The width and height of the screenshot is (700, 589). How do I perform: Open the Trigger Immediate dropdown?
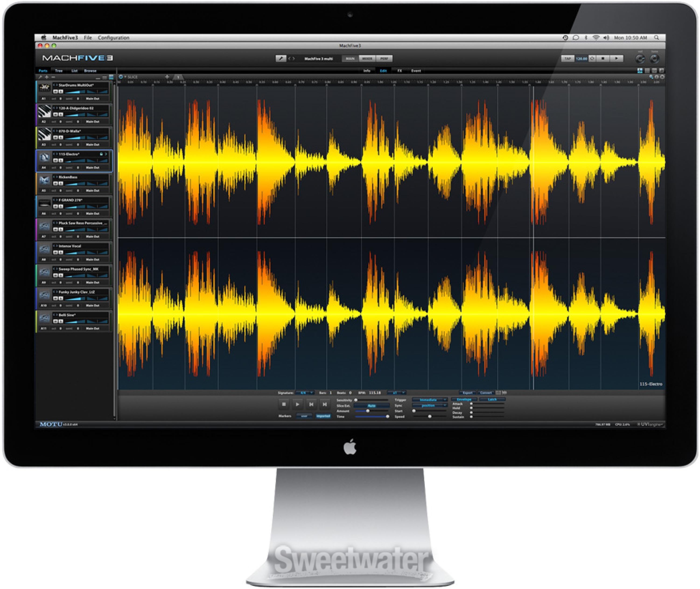(429, 400)
